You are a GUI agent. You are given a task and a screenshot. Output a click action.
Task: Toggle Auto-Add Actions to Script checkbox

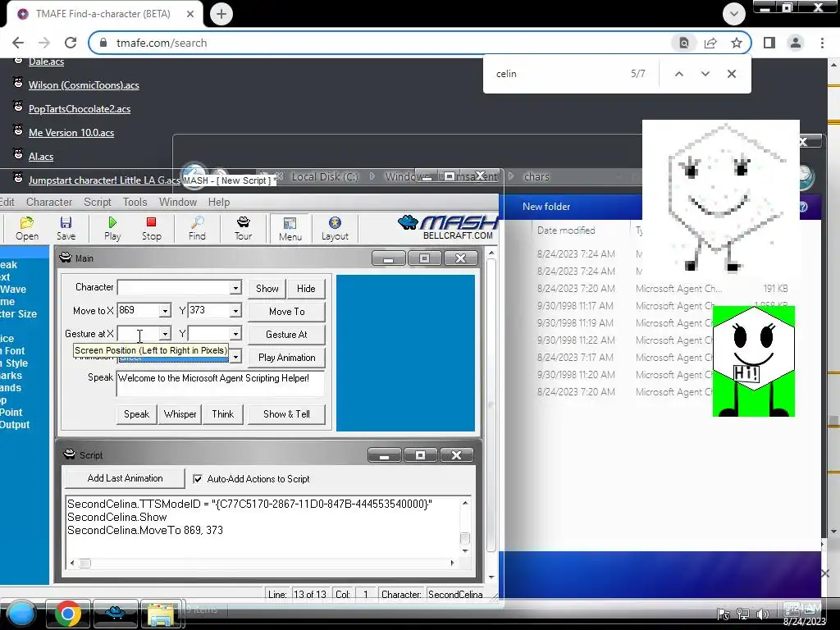(198, 479)
